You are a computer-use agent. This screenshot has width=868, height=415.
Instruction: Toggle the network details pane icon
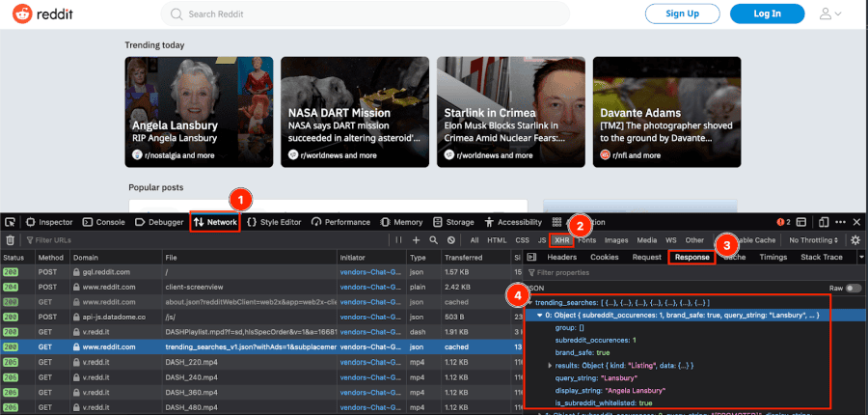pyautogui.click(x=532, y=257)
